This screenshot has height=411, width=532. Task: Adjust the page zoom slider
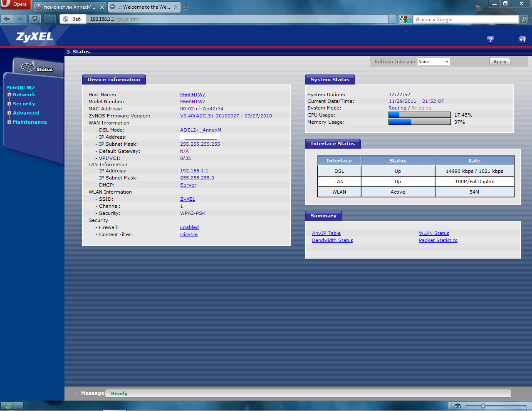click(x=483, y=405)
